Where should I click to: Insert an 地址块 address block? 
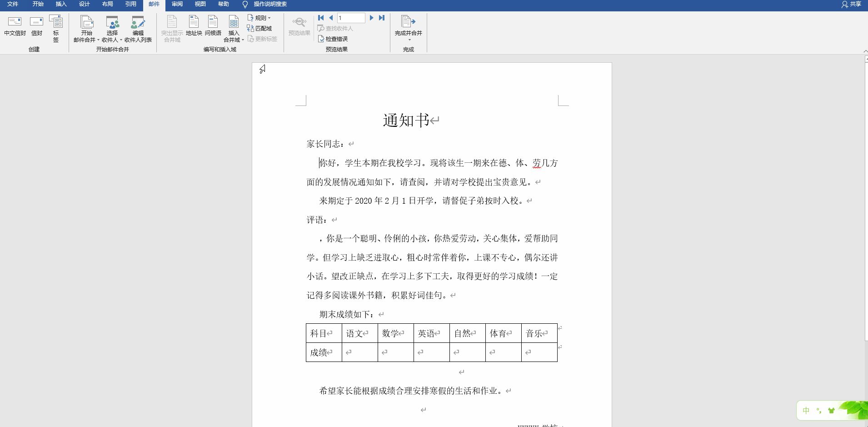click(x=194, y=26)
